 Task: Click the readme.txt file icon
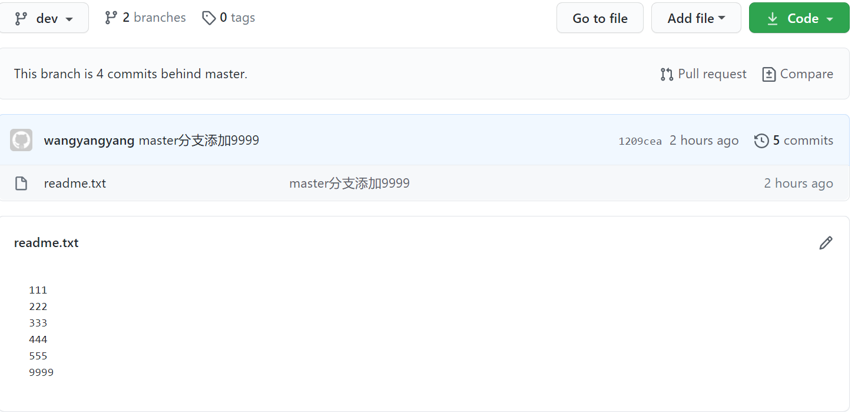[21, 184]
